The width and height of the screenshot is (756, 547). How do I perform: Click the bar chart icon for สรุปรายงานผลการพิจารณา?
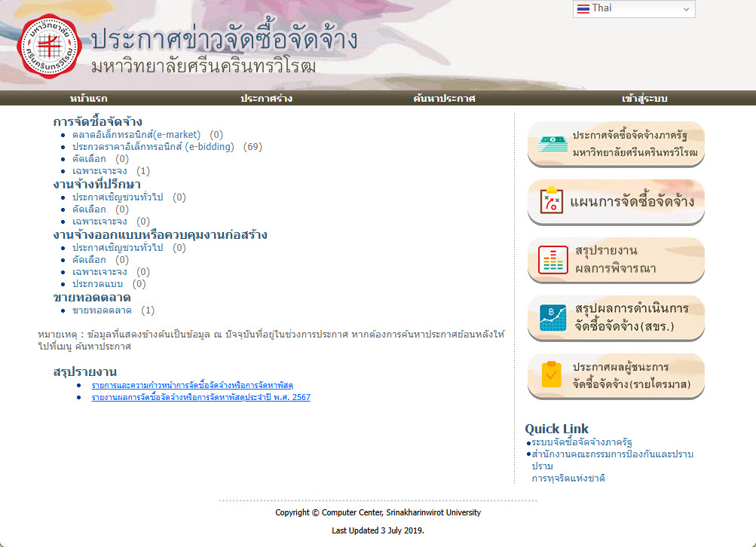[x=552, y=260]
